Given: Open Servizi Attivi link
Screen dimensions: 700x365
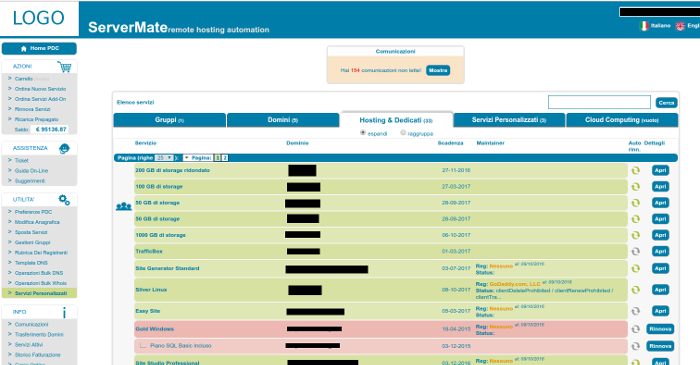Looking at the screenshot, I should click(x=29, y=345).
